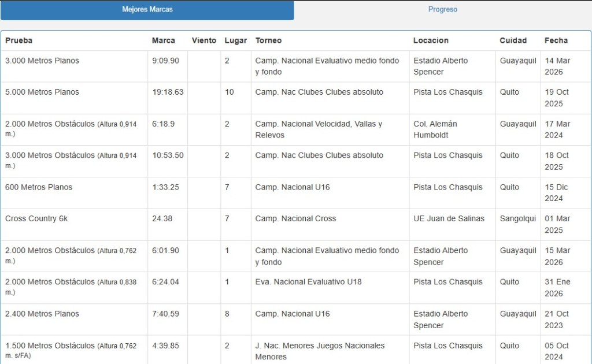
Task: Click the Prueba column header
Action: point(19,40)
